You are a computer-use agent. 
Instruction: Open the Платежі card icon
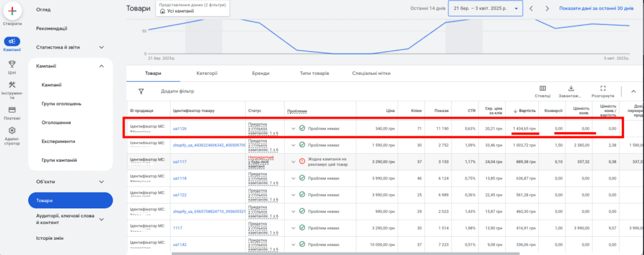12,110
